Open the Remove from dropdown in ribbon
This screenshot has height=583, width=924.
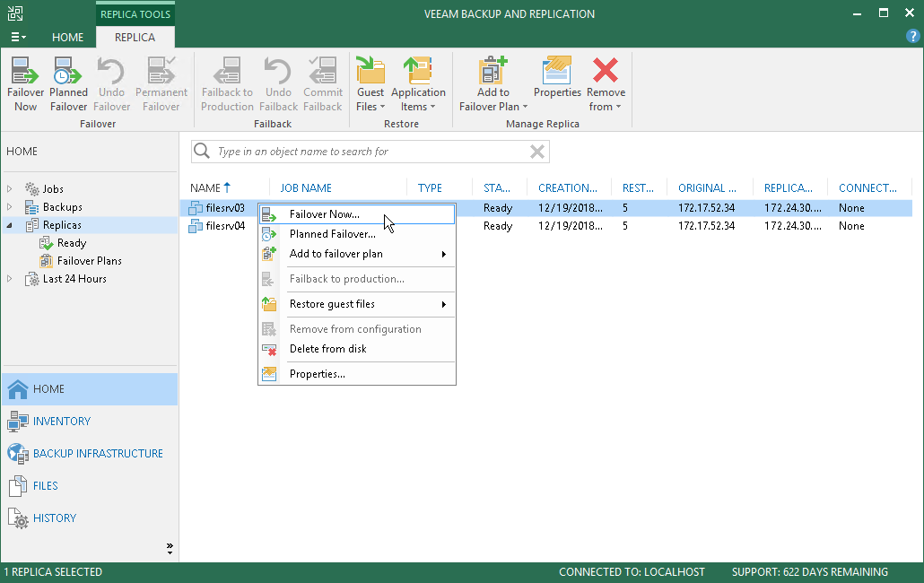606,83
